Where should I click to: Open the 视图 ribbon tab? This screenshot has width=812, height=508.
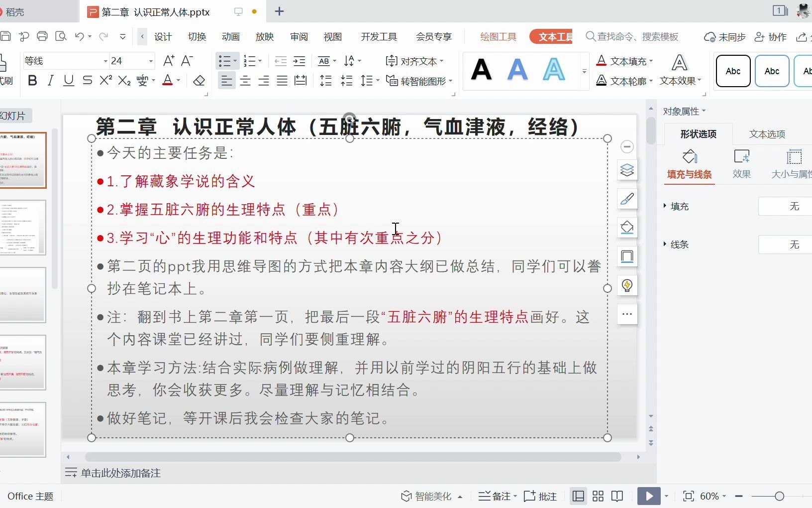pos(333,37)
